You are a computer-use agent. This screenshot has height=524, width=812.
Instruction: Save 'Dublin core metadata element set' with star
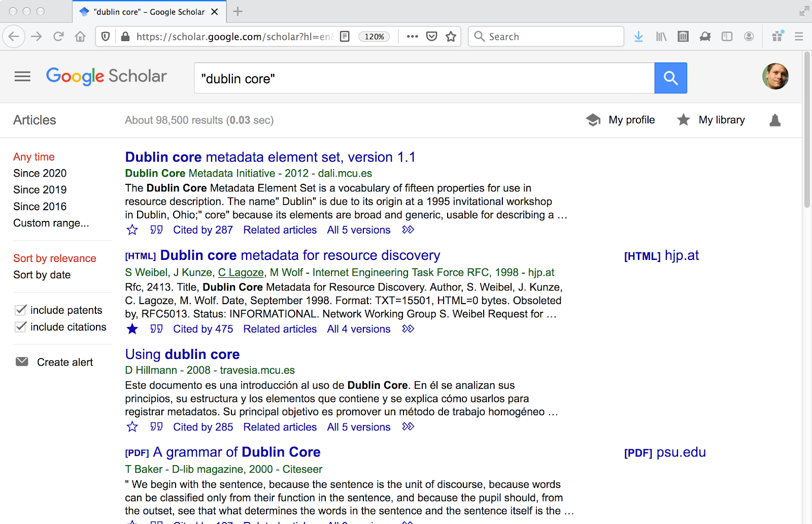click(132, 230)
